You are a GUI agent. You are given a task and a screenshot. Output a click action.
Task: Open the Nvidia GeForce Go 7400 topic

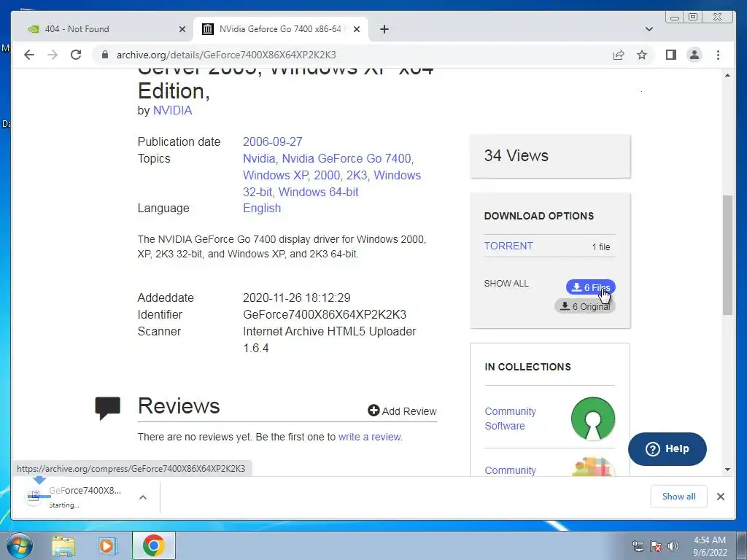347,158
